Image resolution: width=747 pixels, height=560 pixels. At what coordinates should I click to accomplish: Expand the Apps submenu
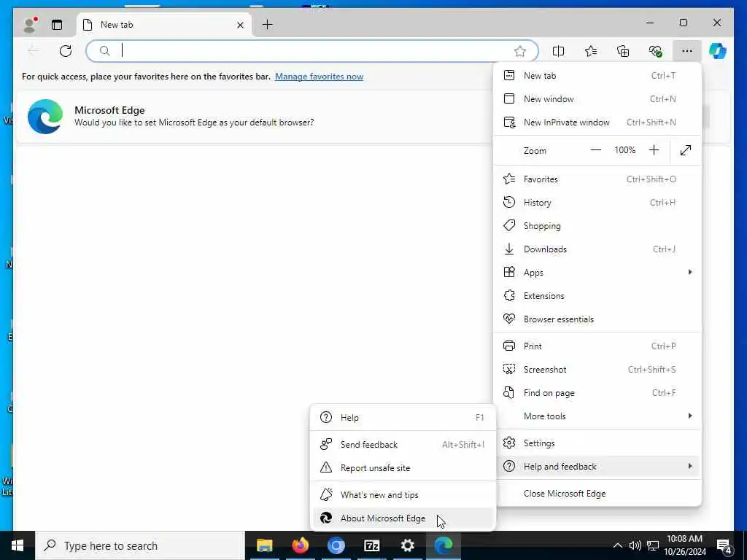pyautogui.click(x=597, y=273)
